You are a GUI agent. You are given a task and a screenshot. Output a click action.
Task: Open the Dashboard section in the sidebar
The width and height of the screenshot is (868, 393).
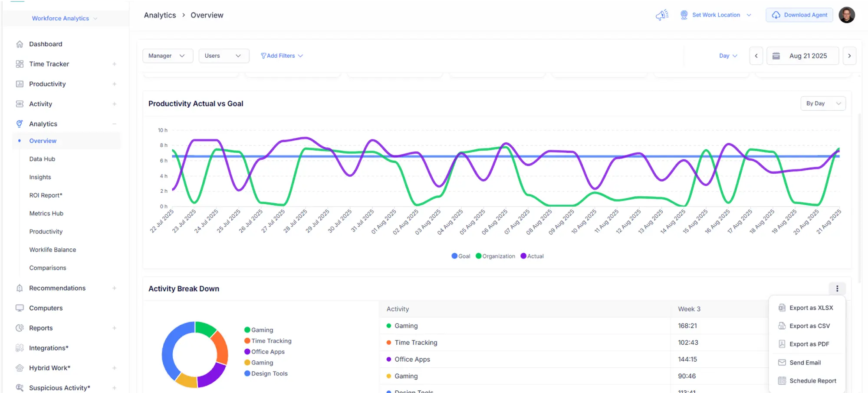(x=20, y=44)
